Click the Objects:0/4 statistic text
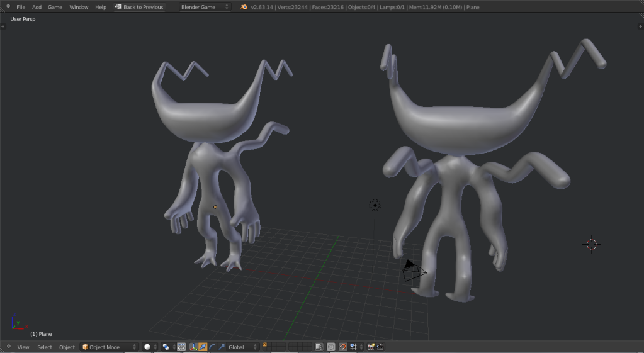The width and height of the screenshot is (644, 353). pyautogui.click(x=361, y=7)
